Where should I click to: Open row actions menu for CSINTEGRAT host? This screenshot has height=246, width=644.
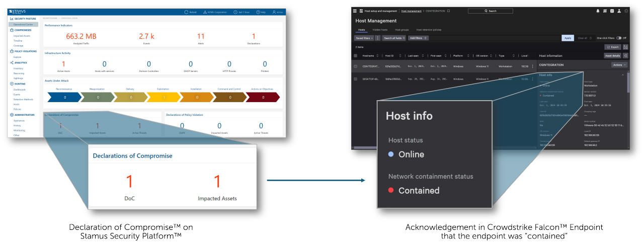coord(533,66)
